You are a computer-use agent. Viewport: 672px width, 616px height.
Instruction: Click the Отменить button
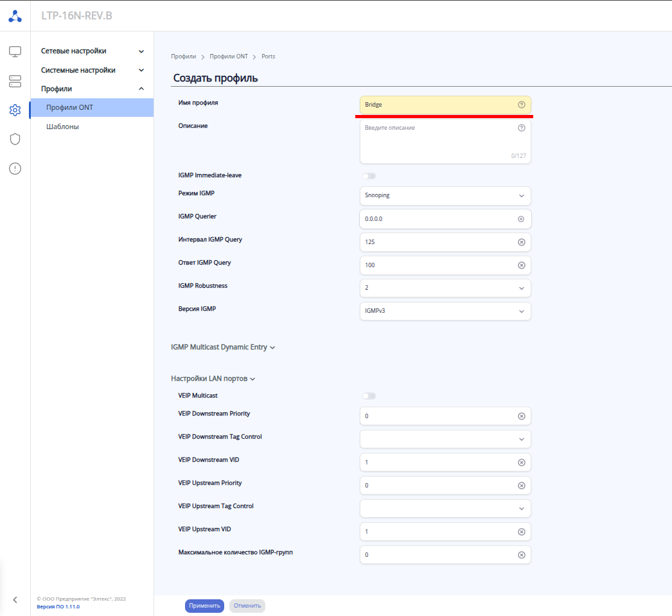click(247, 606)
